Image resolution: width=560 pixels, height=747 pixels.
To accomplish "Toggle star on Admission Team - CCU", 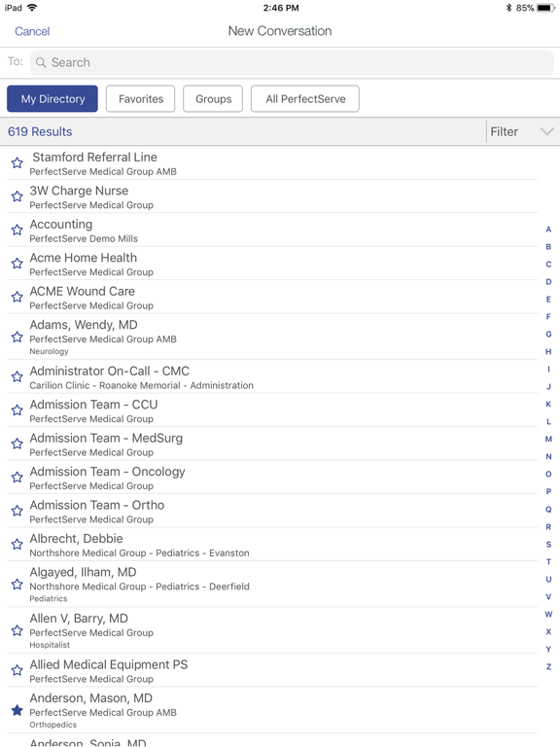I will [17, 410].
